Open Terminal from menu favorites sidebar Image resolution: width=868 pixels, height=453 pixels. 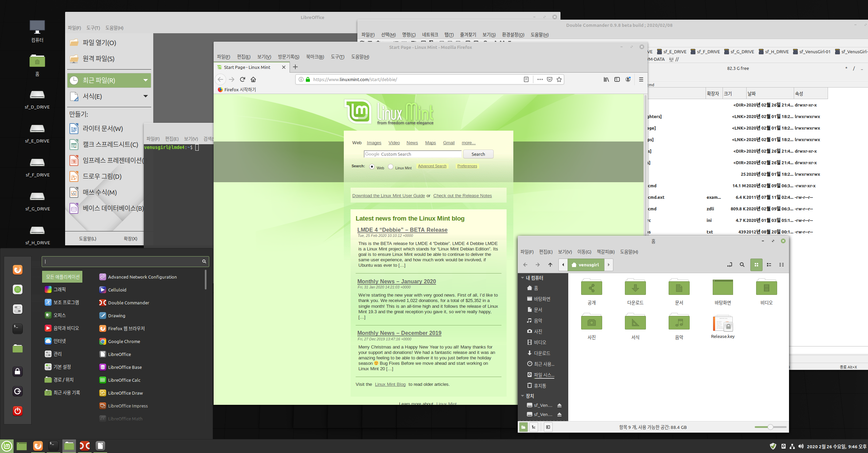[x=18, y=328]
